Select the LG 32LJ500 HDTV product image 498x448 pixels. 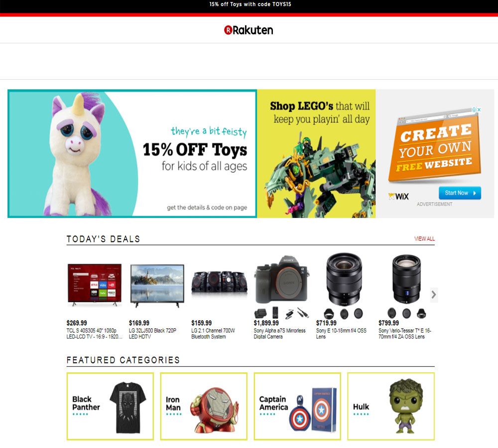click(x=157, y=286)
